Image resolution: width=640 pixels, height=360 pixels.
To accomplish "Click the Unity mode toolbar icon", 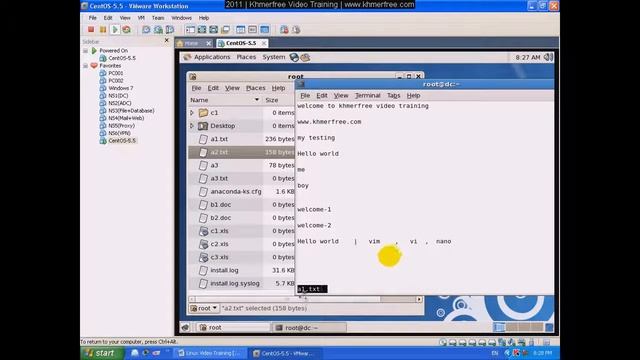I will coord(225,29).
